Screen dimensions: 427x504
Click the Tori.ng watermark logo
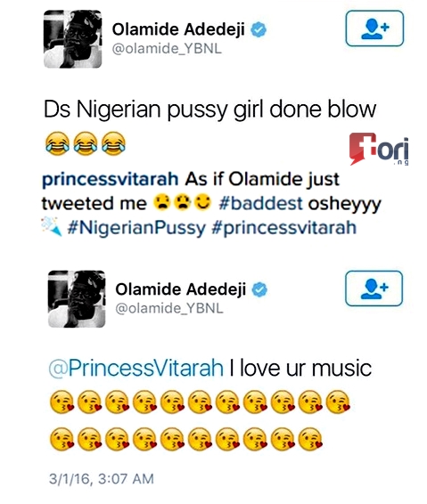[379, 149]
